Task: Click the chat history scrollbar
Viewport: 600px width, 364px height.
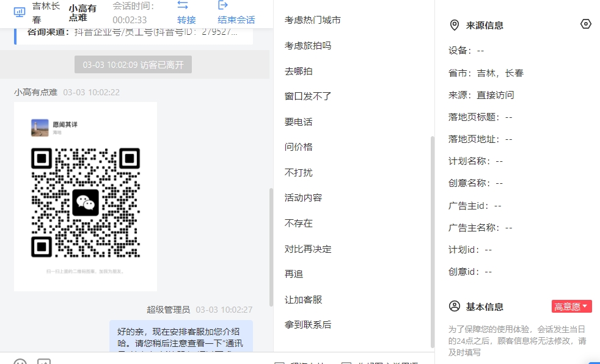Action: [271, 247]
